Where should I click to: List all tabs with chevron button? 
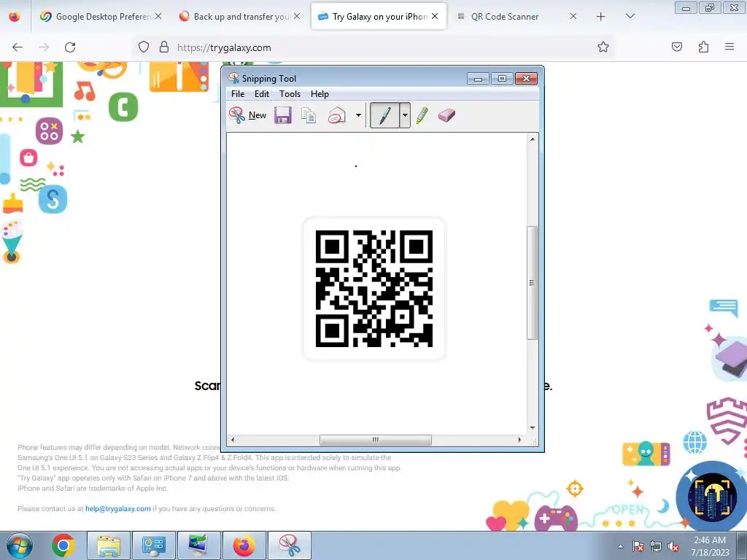point(630,16)
